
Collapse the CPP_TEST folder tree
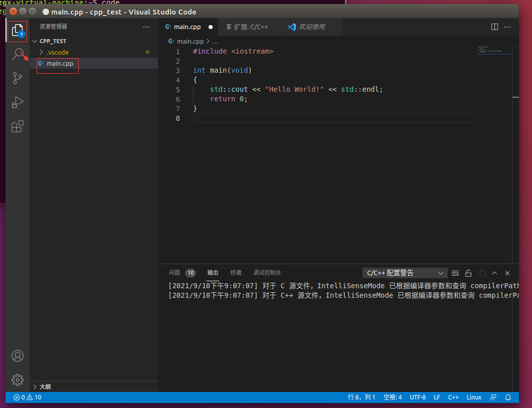35,41
